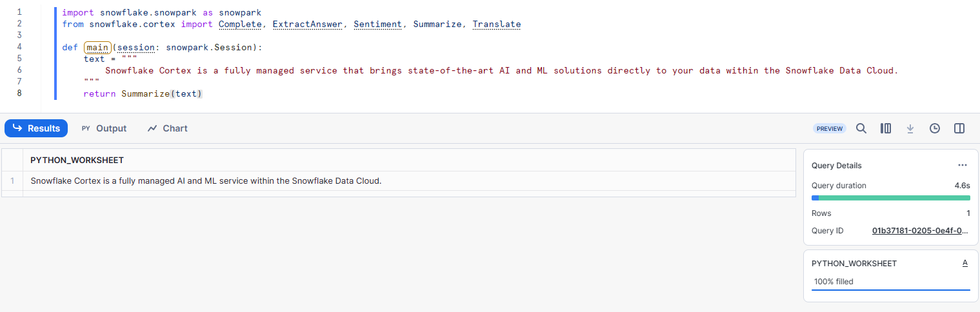Open Query Details three-dot menu

(963, 166)
